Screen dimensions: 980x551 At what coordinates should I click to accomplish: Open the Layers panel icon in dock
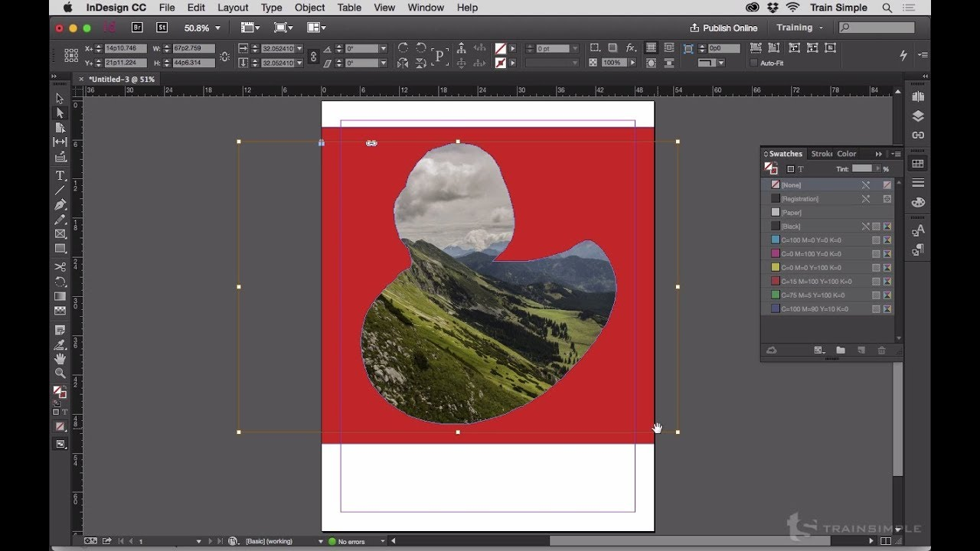click(x=918, y=116)
